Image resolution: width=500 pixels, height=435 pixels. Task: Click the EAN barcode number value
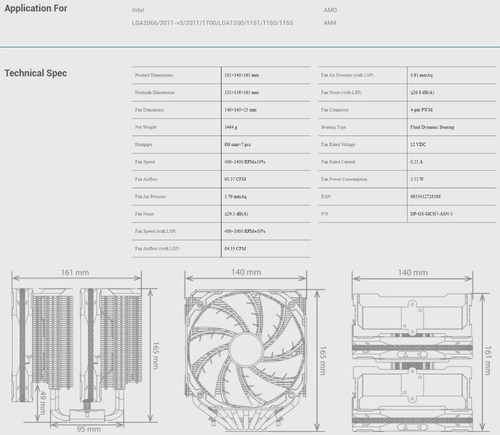425,196
